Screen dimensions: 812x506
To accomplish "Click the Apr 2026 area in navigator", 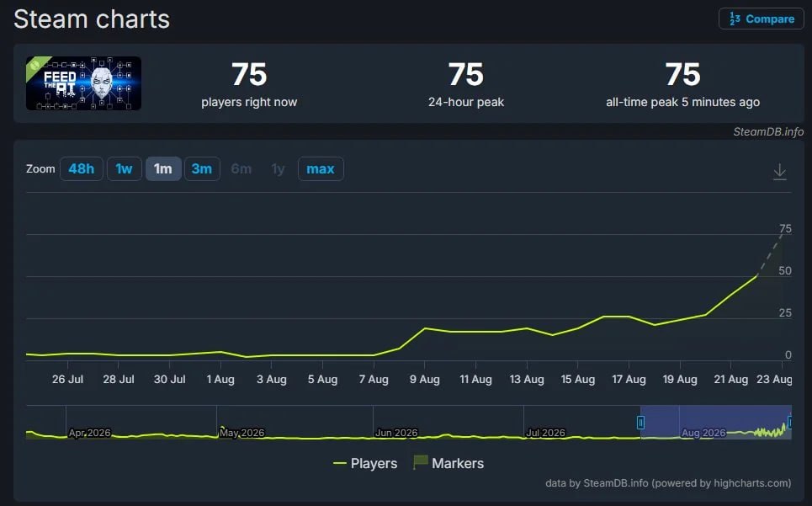I will (89, 433).
